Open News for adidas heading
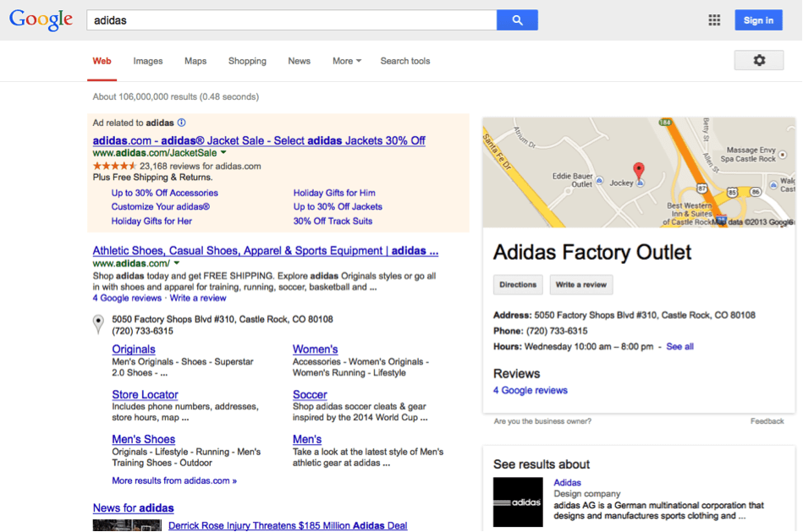The height and width of the screenshot is (532, 803). 133,508
